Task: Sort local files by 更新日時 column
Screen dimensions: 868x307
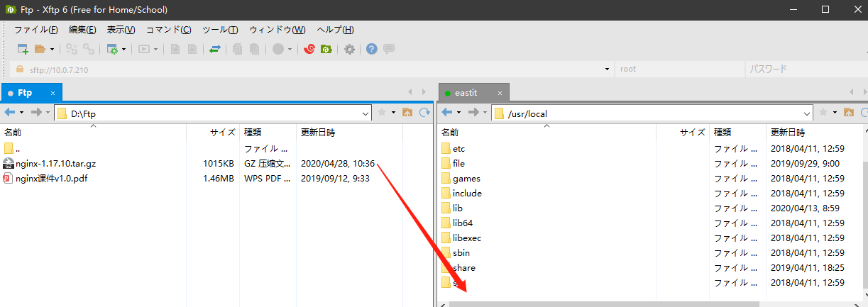Action: point(318,133)
